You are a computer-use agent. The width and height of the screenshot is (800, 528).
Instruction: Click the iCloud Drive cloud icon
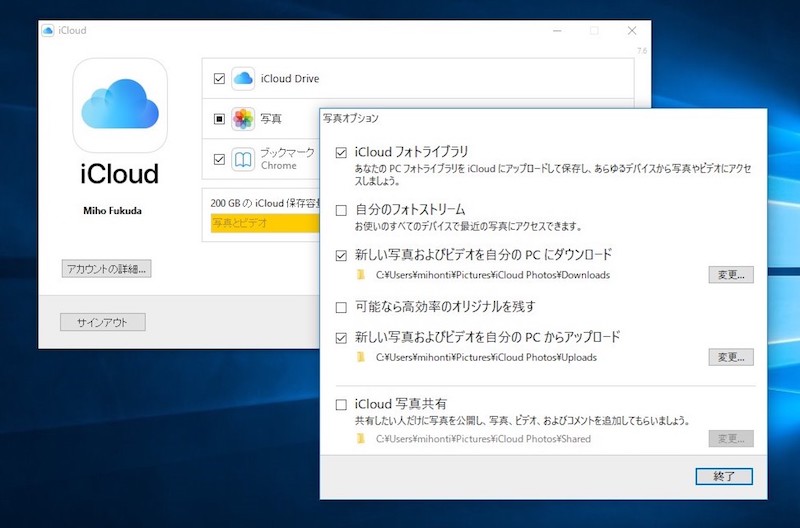pos(243,79)
